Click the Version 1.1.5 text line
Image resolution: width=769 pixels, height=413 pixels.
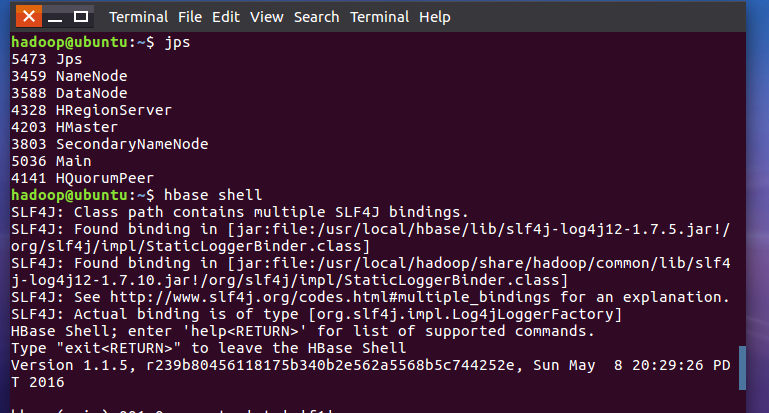click(x=371, y=374)
